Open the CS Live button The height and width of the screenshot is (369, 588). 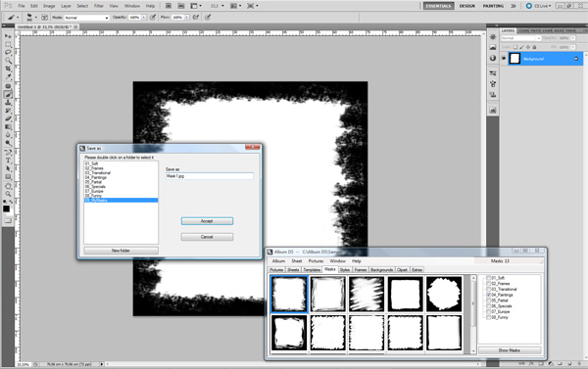[x=538, y=6]
